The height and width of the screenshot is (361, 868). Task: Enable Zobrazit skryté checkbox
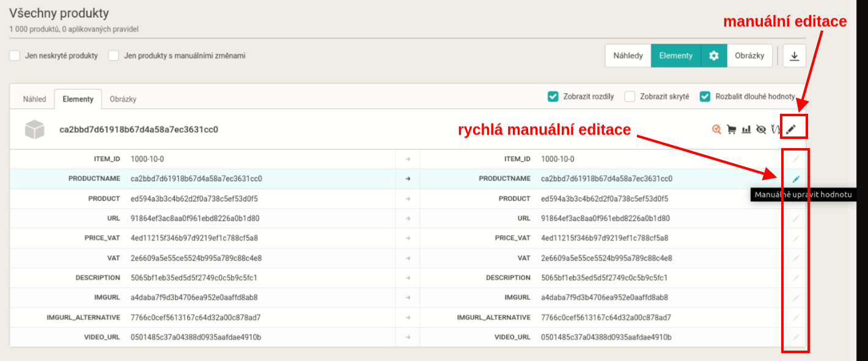point(630,96)
